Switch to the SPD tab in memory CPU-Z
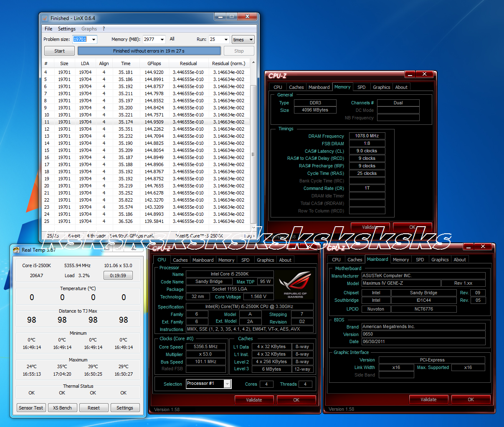Image resolution: width=504 pixels, height=427 pixels. pyautogui.click(x=361, y=87)
